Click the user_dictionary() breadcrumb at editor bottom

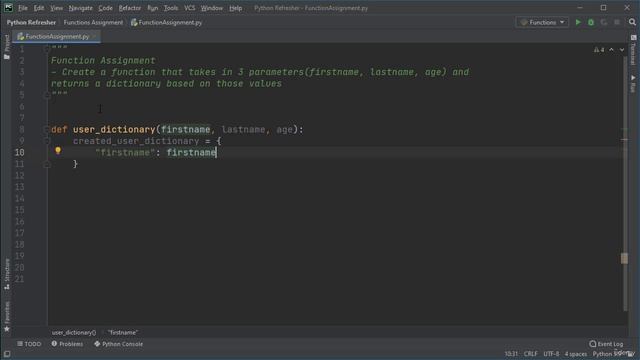tap(74, 333)
